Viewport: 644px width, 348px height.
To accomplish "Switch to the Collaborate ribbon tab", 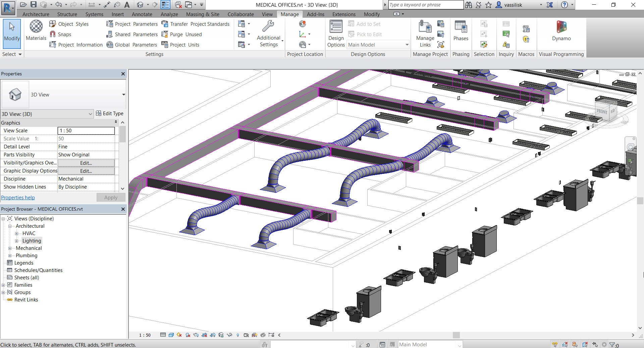I will [x=240, y=14].
